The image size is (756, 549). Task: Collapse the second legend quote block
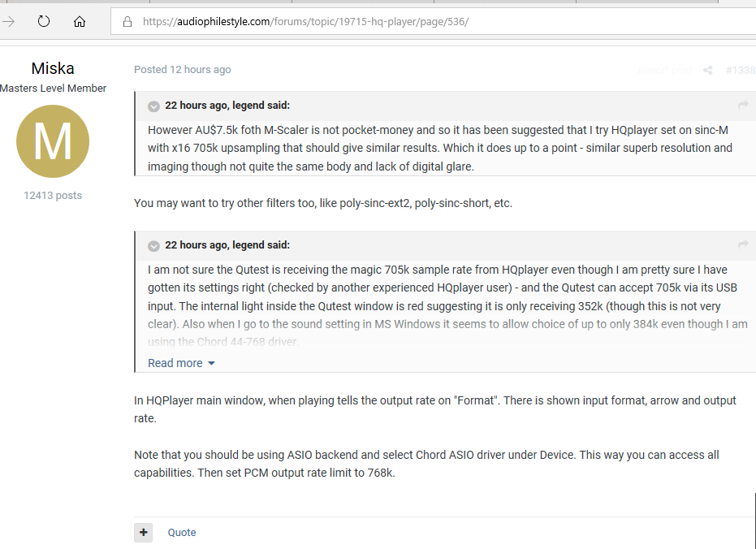[153, 246]
